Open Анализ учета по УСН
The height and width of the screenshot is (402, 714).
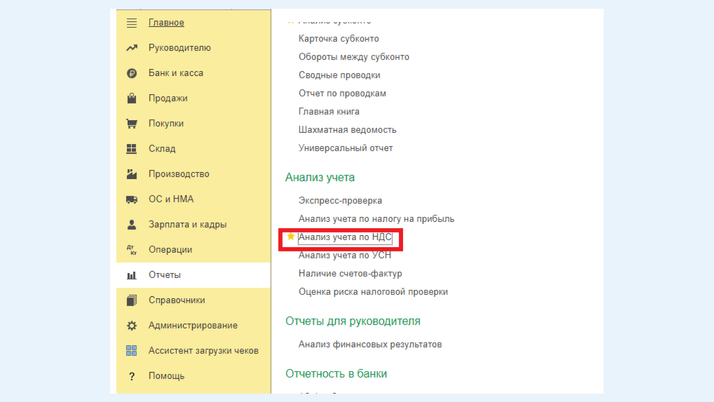pos(345,255)
